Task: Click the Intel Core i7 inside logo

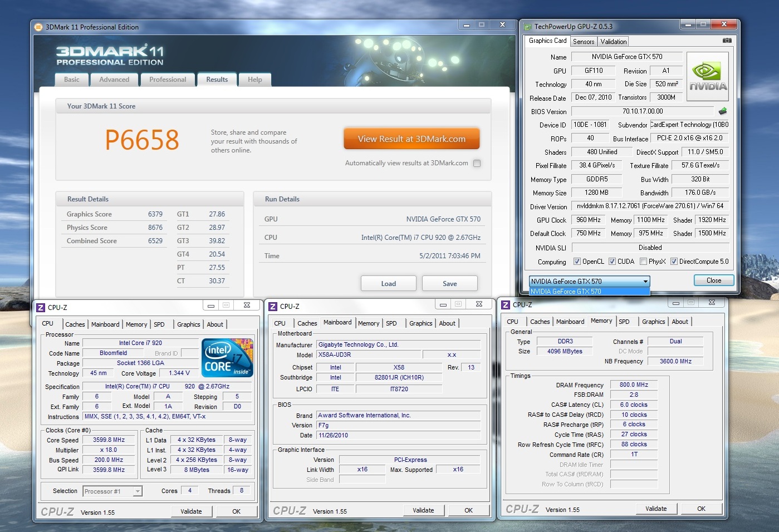Action: tap(227, 358)
